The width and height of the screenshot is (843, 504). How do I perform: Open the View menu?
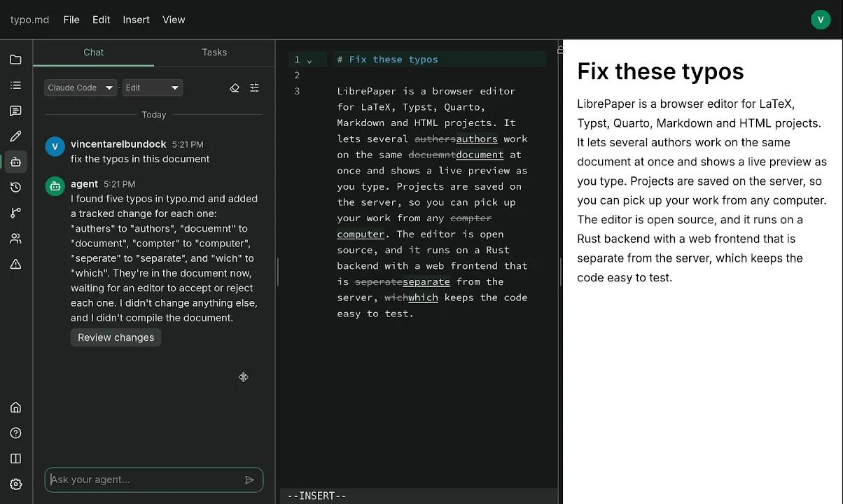point(174,20)
